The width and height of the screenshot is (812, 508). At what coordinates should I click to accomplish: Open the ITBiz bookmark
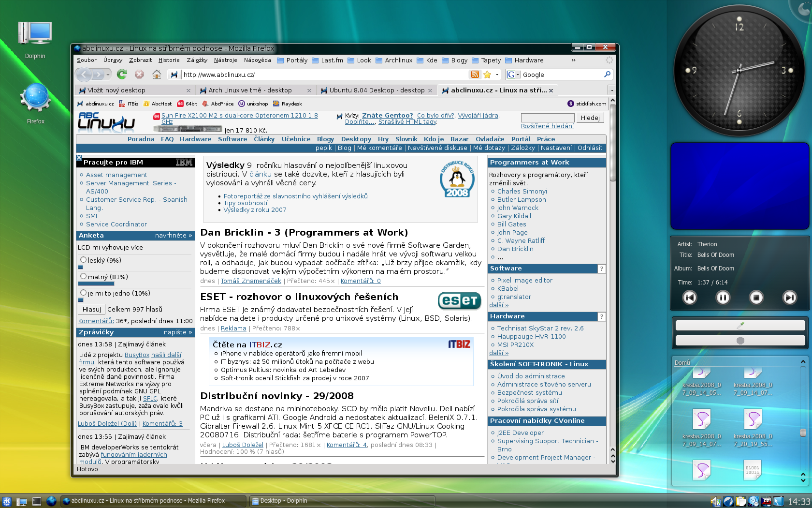(x=129, y=104)
